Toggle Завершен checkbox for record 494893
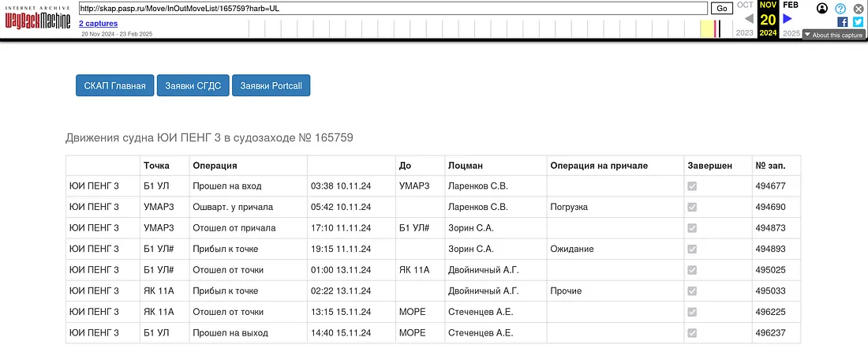The image size is (868, 360). [692, 249]
